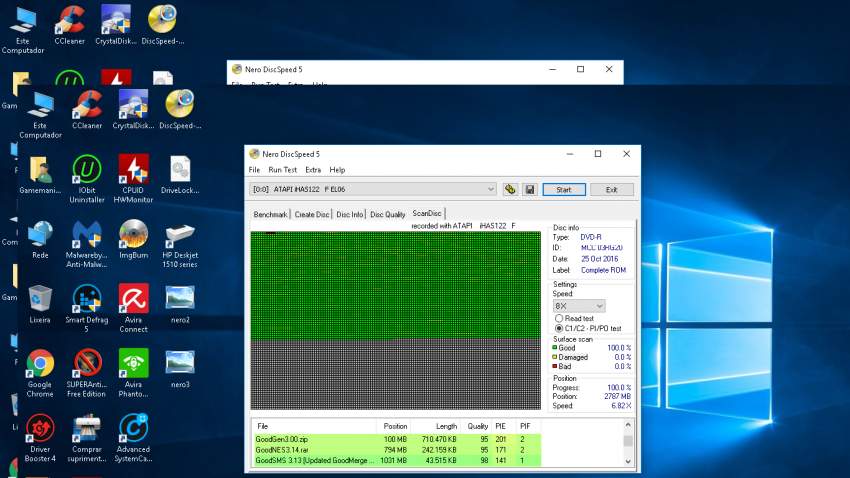Open the File menu in Nero DiscSpeed

click(x=254, y=170)
